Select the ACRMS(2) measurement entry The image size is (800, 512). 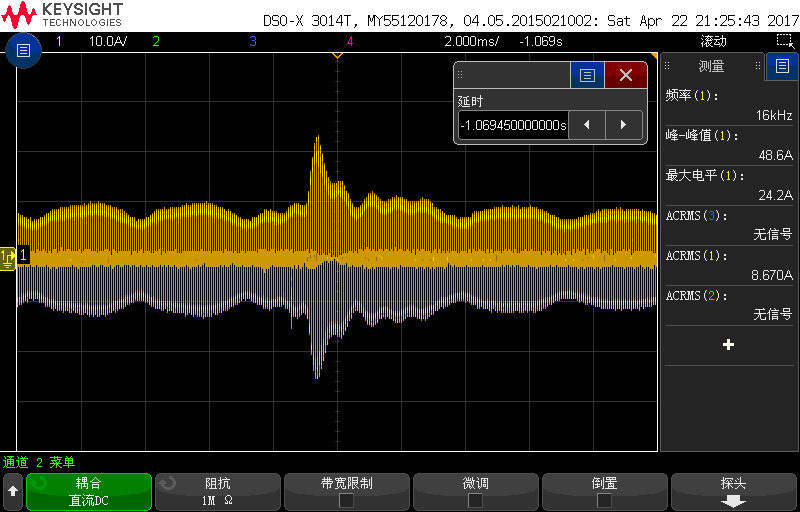729,305
